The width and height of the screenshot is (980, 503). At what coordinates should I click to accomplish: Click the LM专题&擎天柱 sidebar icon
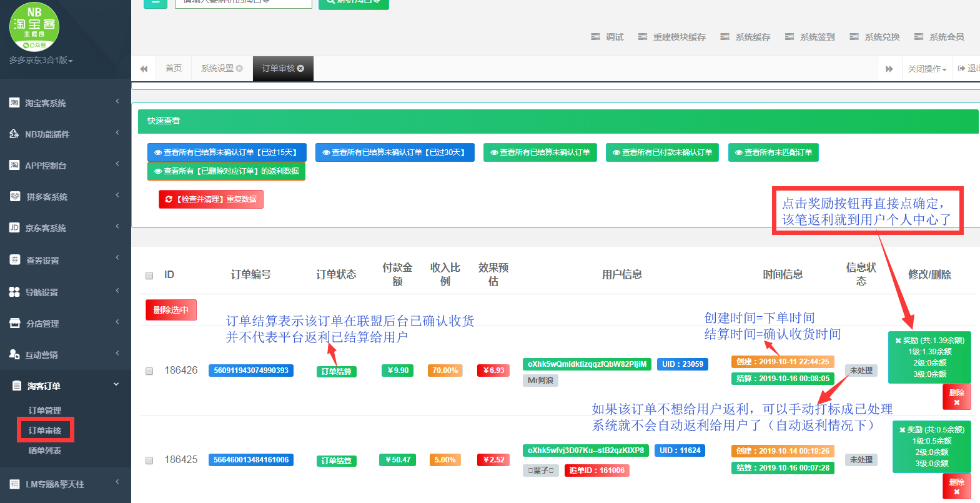tap(14, 484)
